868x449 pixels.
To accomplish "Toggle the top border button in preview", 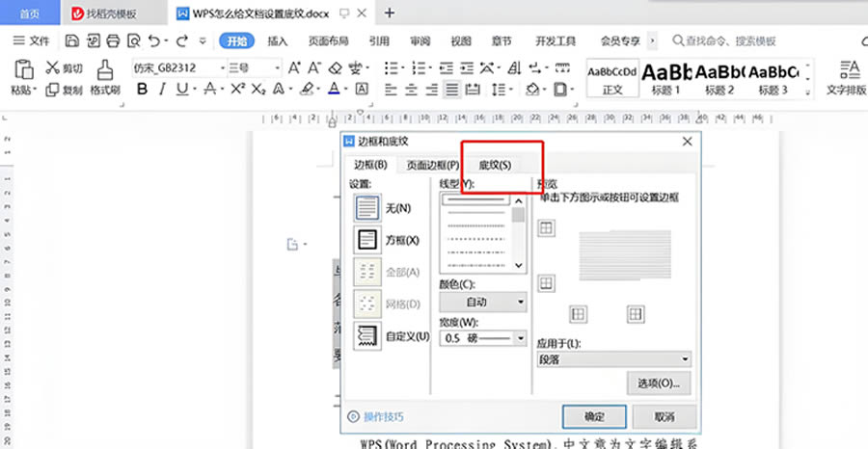I will point(547,227).
